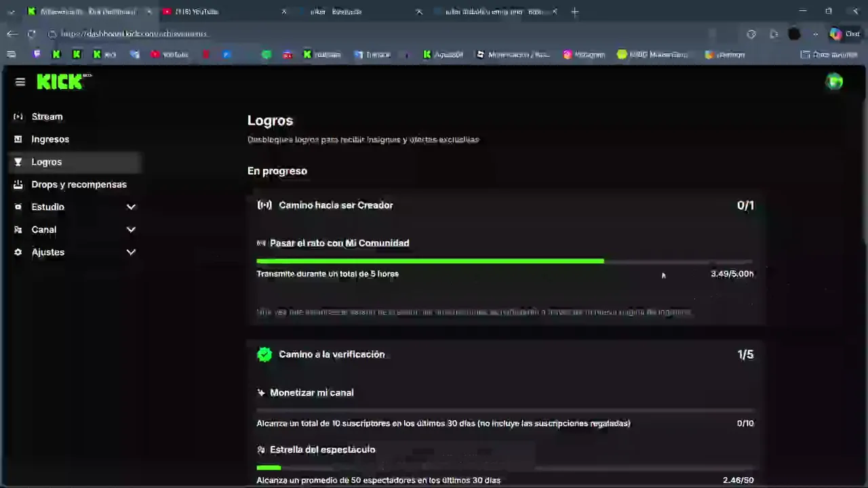Click the address bar URL
The height and width of the screenshot is (488, 868).
point(134,33)
